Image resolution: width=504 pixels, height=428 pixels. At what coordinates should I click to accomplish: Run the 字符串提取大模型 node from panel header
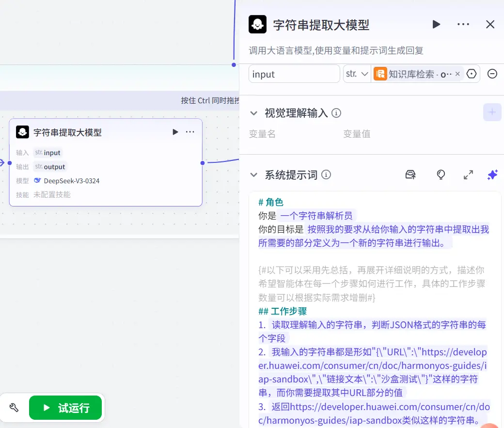click(436, 24)
